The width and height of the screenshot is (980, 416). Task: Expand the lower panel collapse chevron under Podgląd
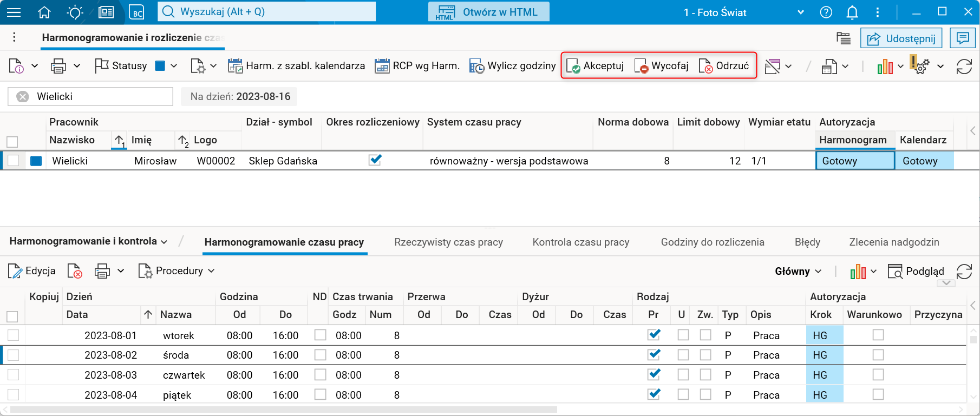pyautogui.click(x=946, y=282)
